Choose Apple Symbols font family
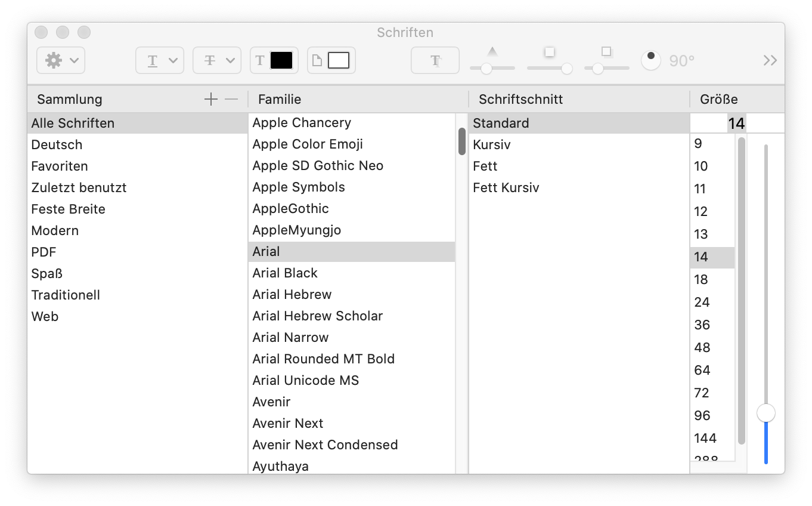 click(x=352, y=187)
